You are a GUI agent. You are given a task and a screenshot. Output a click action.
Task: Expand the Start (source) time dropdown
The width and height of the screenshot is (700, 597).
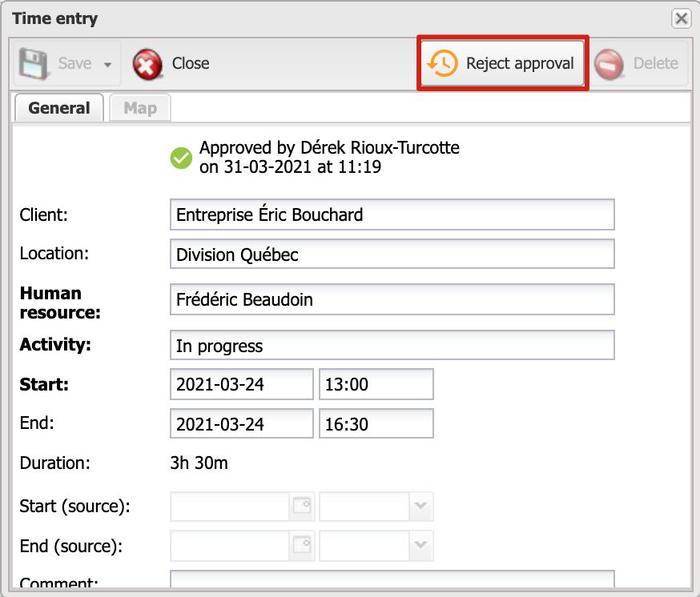(421, 506)
